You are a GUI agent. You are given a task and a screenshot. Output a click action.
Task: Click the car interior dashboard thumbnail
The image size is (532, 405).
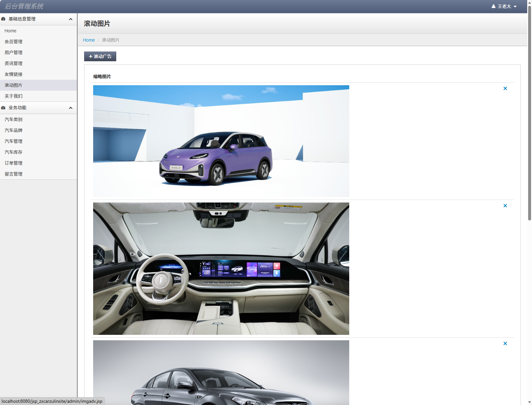[x=221, y=269]
